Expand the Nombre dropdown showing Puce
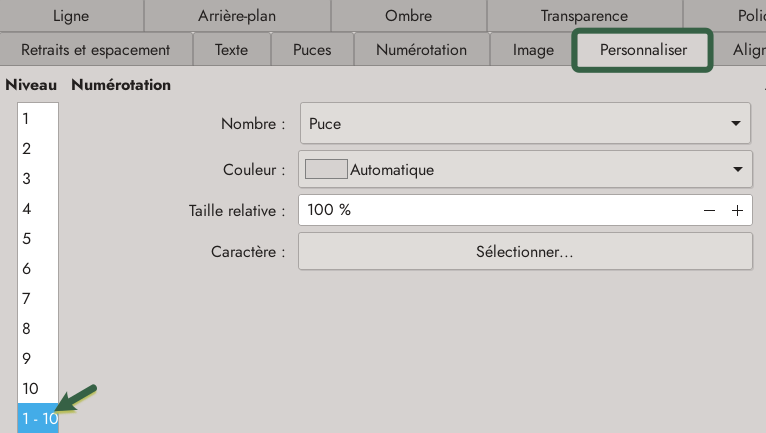766x433 pixels. point(525,124)
